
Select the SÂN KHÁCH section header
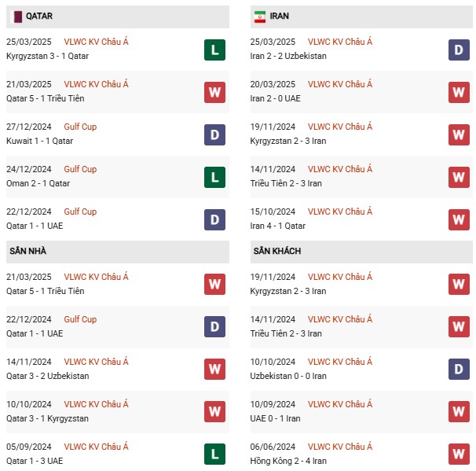click(x=361, y=252)
